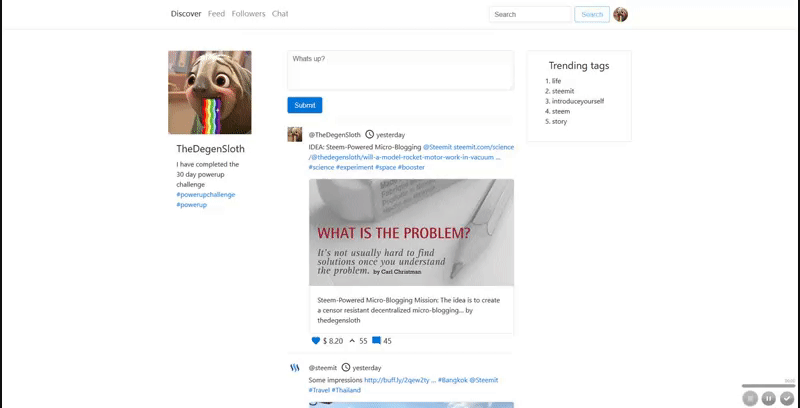Image resolution: width=800 pixels, height=408 pixels.
Task: Like the post with heart icon
Action: 315,341
